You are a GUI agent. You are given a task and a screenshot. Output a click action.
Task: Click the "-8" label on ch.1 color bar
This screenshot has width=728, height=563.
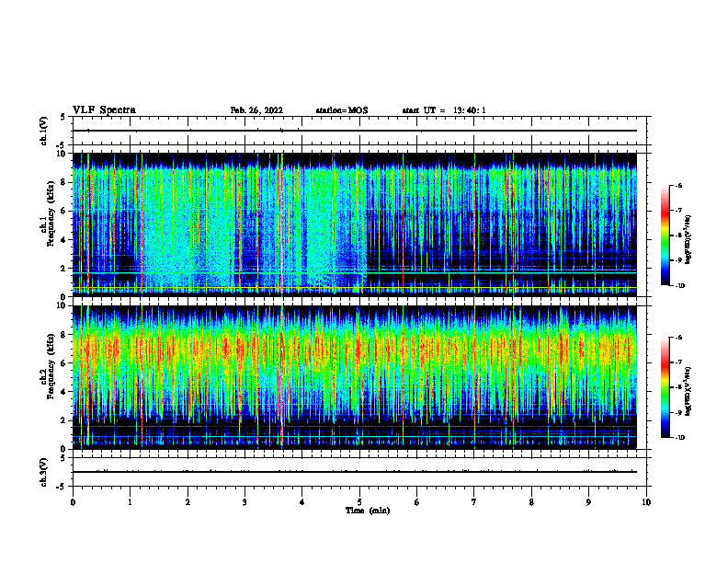678,236
